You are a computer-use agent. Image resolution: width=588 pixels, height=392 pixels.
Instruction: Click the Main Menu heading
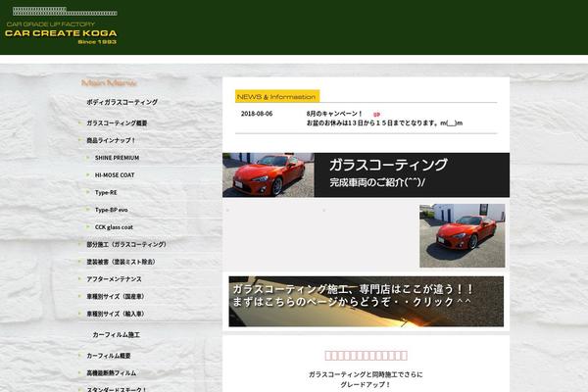[x=109, y=83]
